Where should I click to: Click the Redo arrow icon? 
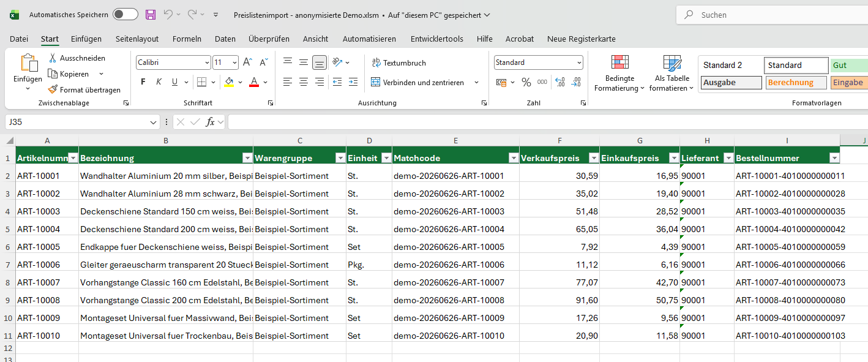(x=192, y=15)
